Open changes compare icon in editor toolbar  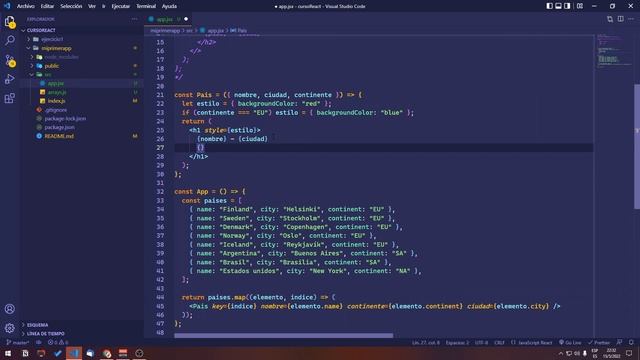pos(610,19)
